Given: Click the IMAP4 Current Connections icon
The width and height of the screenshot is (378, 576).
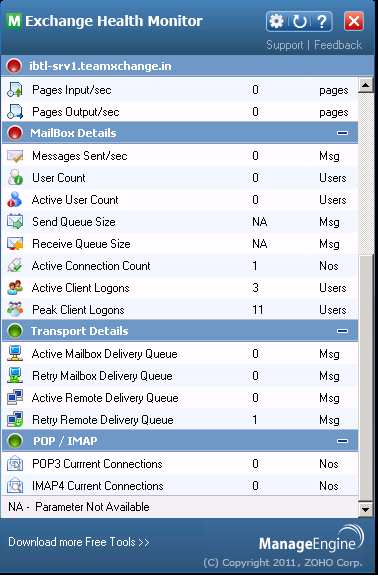Looking at the screenshot, I should (15, 486).
